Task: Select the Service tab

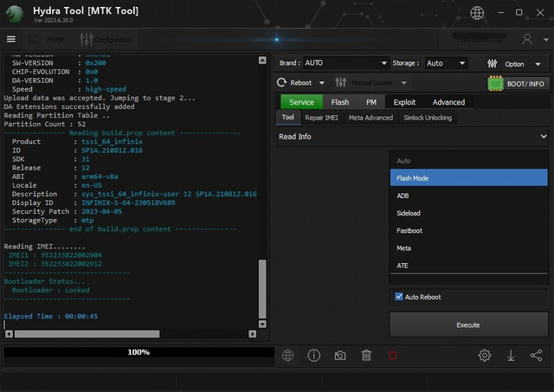Action: (x=301, y=102)
